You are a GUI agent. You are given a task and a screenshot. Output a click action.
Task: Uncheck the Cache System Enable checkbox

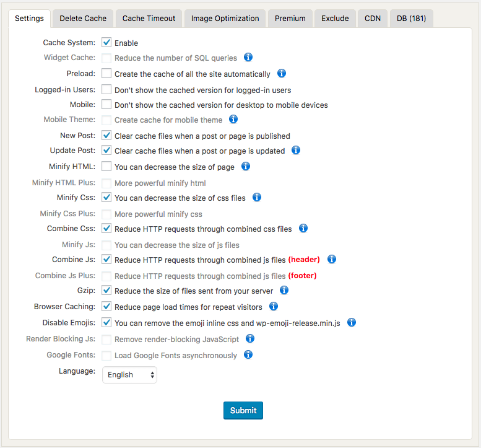click(106, 42)
